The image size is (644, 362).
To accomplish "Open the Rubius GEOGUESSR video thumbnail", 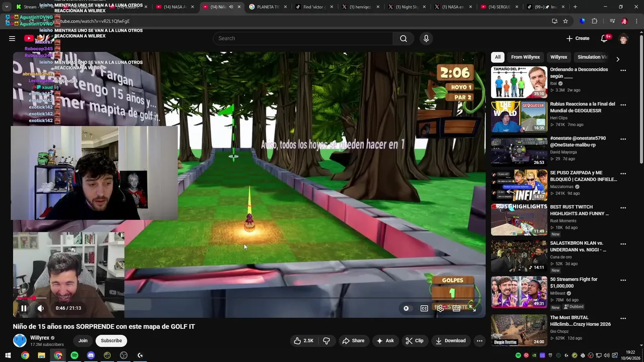I will click(519, 117).
